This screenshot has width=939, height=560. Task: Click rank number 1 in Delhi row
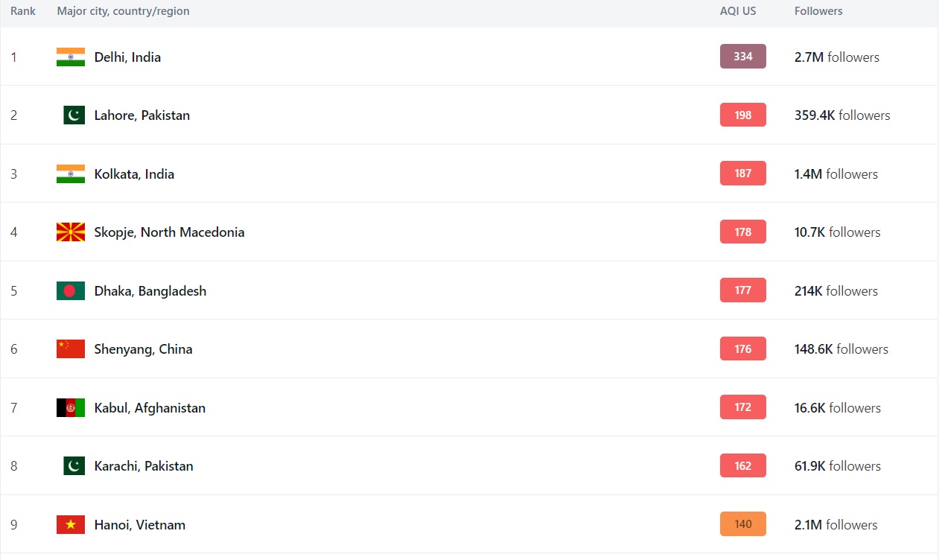click(x=13, y=57)
